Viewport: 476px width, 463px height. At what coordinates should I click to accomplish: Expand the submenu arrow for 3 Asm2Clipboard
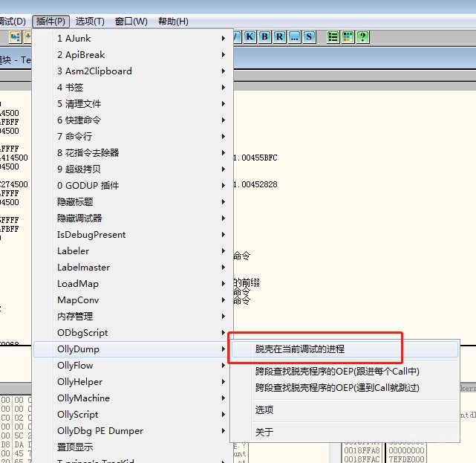click(x=224, y=71)
